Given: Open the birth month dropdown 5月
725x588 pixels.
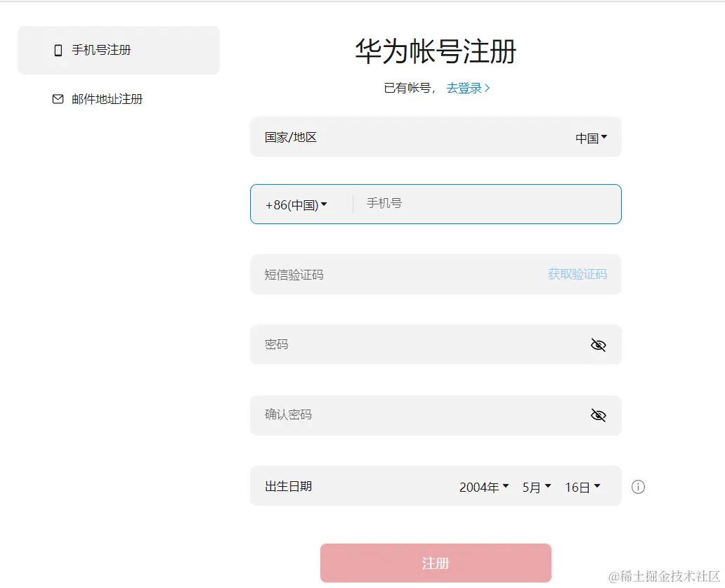Looking at the screenshot, I should [x=536, y=487].
